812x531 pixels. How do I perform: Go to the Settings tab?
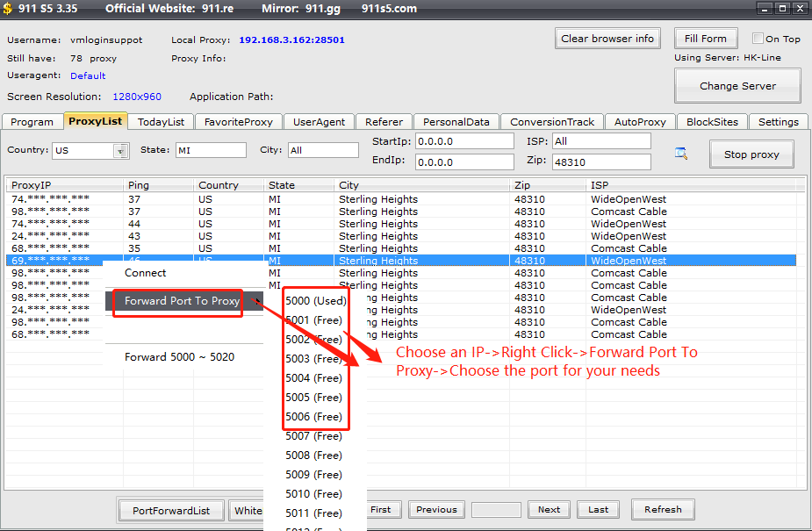[778, 122]
